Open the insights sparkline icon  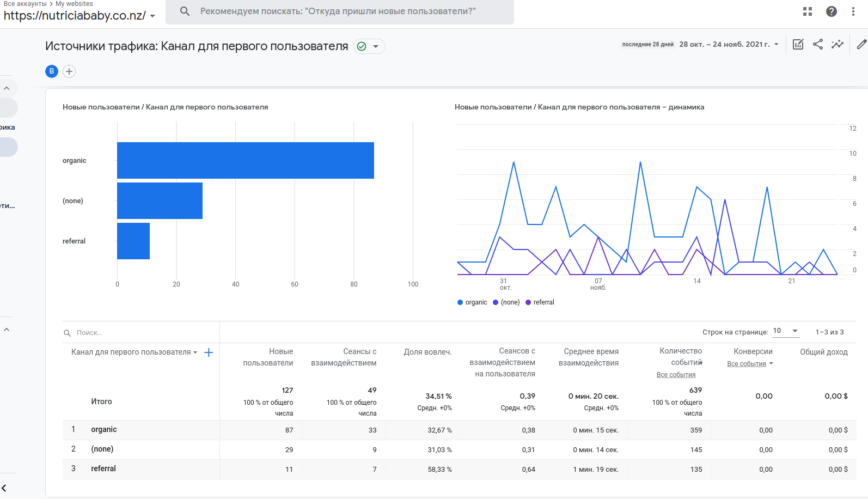coord(837,45)
